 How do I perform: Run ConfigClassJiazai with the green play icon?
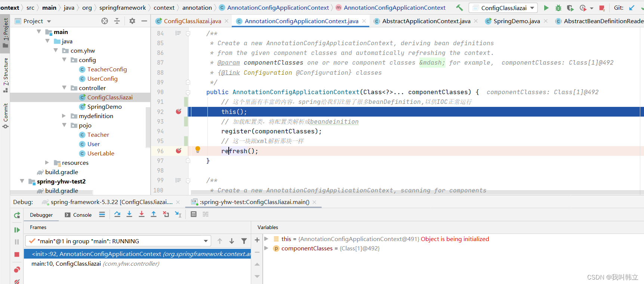click(x=546, y=7)
